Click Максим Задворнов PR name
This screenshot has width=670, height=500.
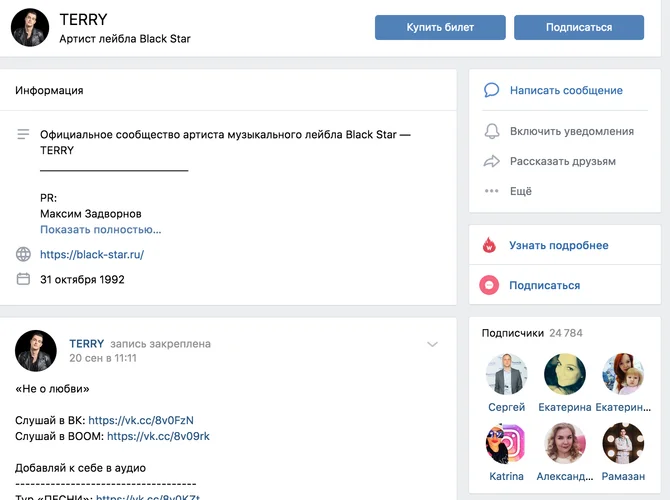click(91, 214)
